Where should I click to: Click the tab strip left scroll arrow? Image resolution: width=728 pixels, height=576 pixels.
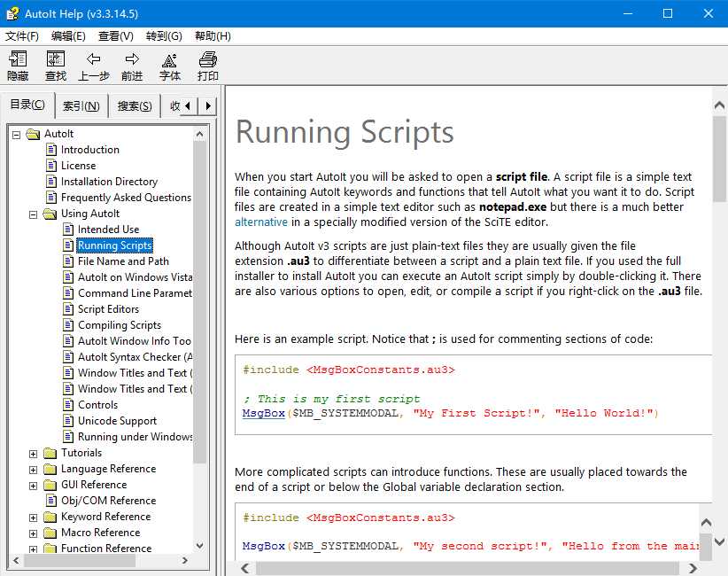click(x=188, y=106)
